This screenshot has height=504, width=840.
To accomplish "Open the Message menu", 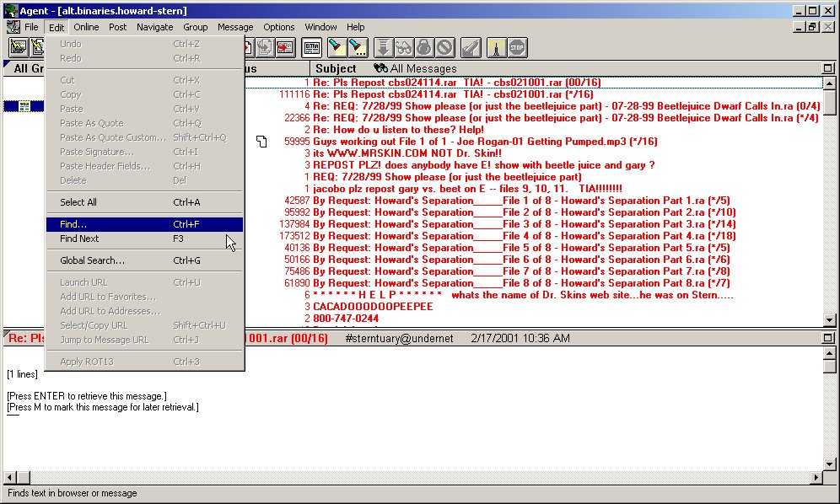I will click(235, 27).
